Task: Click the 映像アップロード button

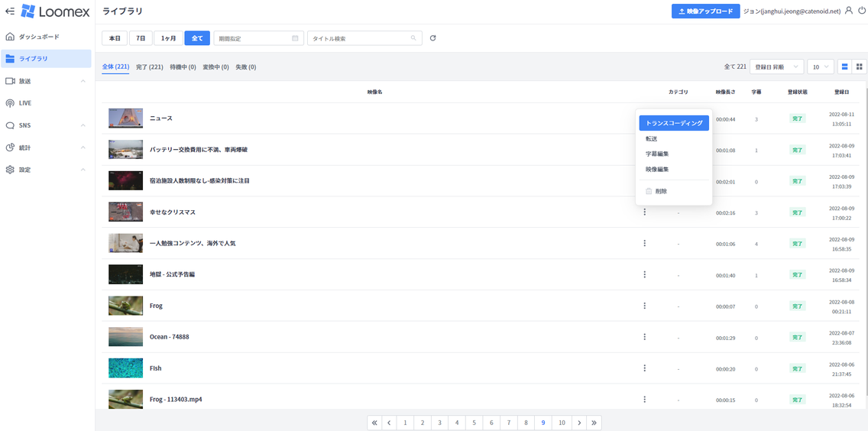Action: (x=705, y=11)
